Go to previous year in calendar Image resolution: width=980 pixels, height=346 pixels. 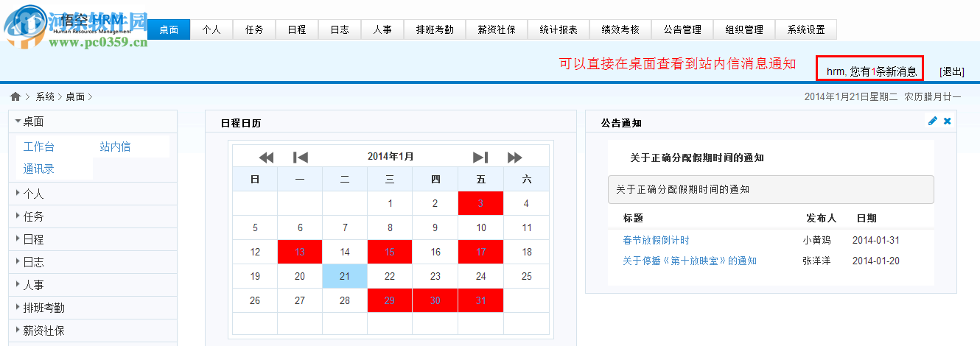[x=266, y=157]
